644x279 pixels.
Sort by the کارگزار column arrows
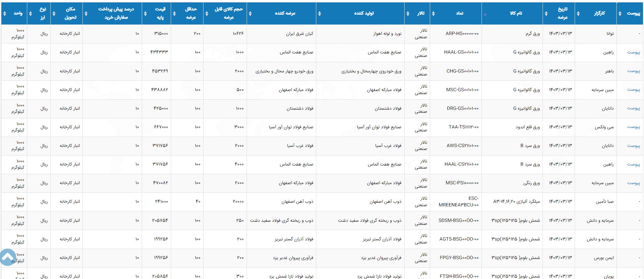[x=578, y=13]
